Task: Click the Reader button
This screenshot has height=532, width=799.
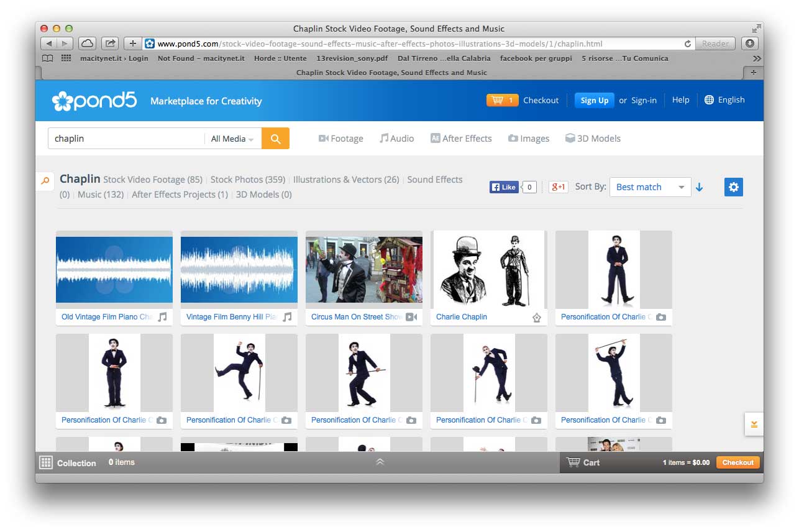Action: pyautogui.click(x=715, y=44)
